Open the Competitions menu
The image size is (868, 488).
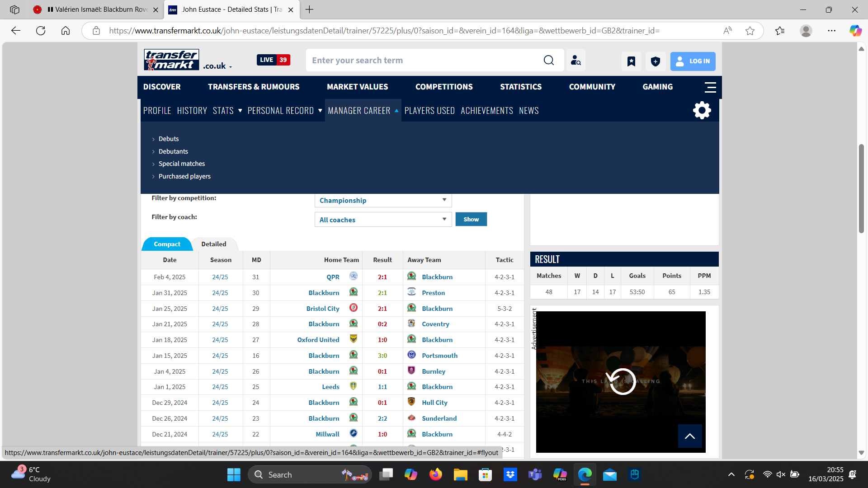[x=444, y=87]
